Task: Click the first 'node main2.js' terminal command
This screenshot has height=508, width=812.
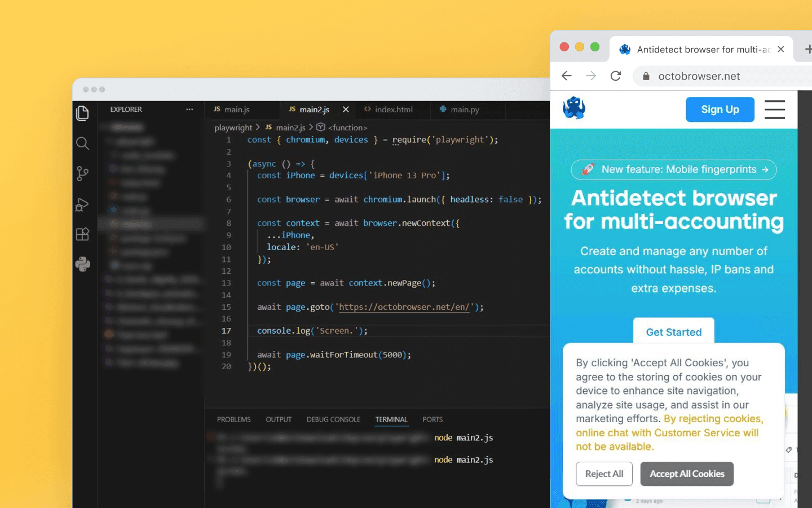Action: coord(464,437)
